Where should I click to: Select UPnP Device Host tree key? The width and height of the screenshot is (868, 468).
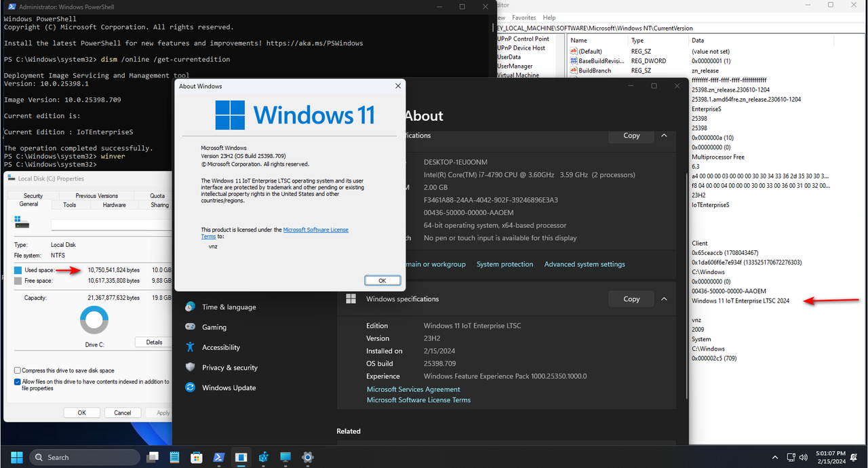tap(521, 48)
